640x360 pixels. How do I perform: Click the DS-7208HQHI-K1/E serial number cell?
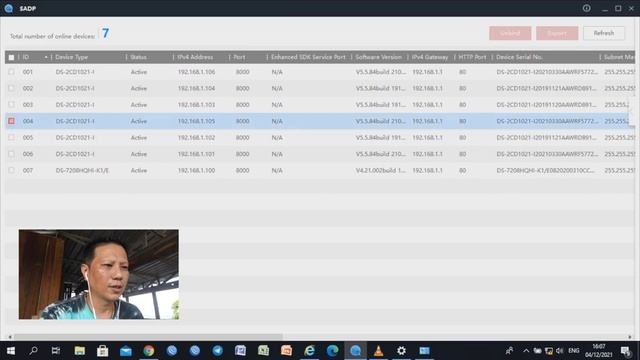tap(546, 170)
